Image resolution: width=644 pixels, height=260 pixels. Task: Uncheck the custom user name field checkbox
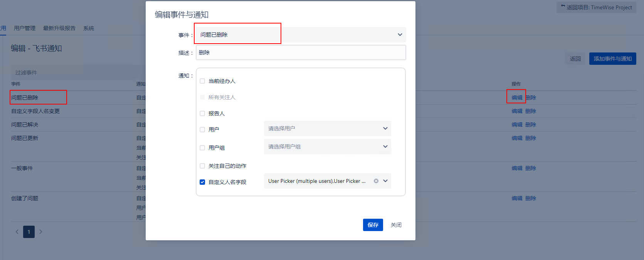[x=202, y=182]
